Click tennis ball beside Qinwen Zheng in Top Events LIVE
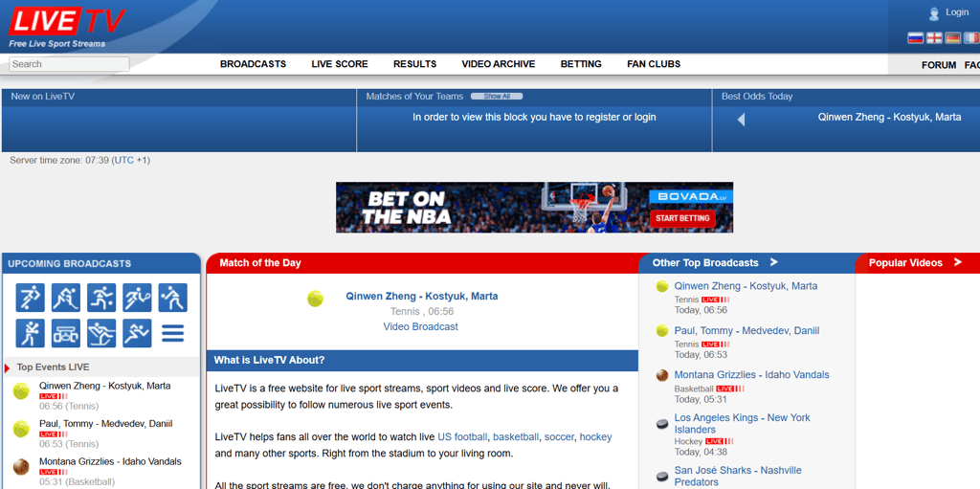The height and width of the screenshot is (489, 980). point(21,392)
